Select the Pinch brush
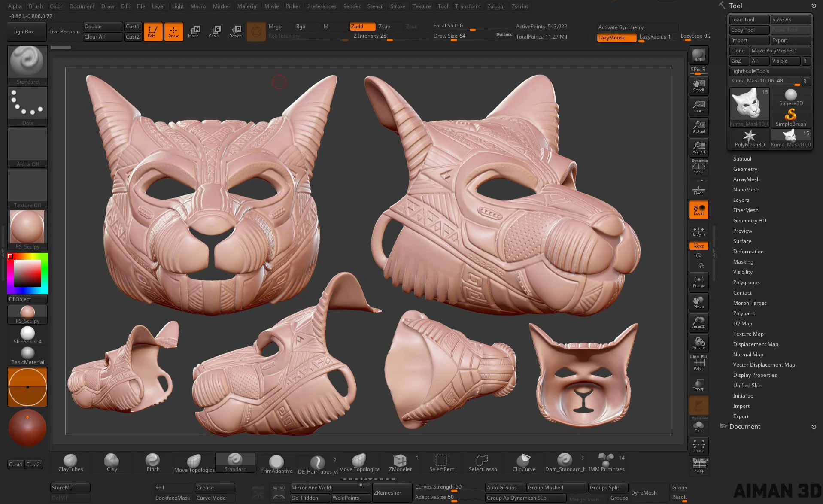 point(153,463)
